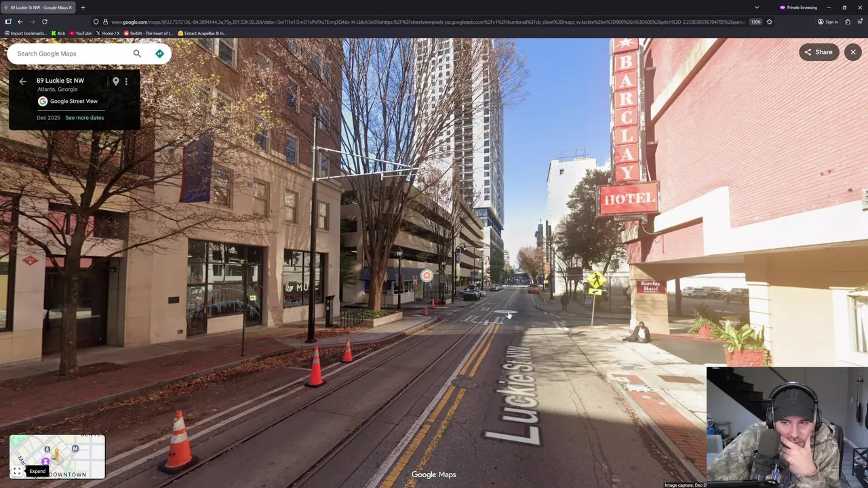
Task: Close the 89 Luckie St NW tab
Action: (70, 7)
